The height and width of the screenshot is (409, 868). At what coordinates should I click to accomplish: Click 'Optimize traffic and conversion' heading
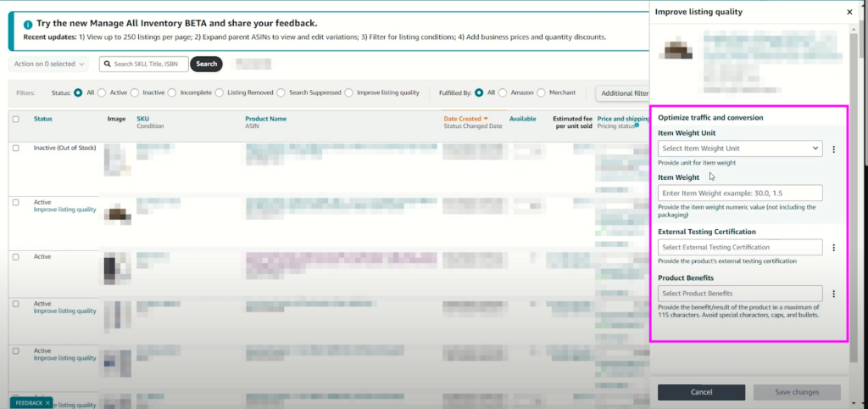point(711,117)
